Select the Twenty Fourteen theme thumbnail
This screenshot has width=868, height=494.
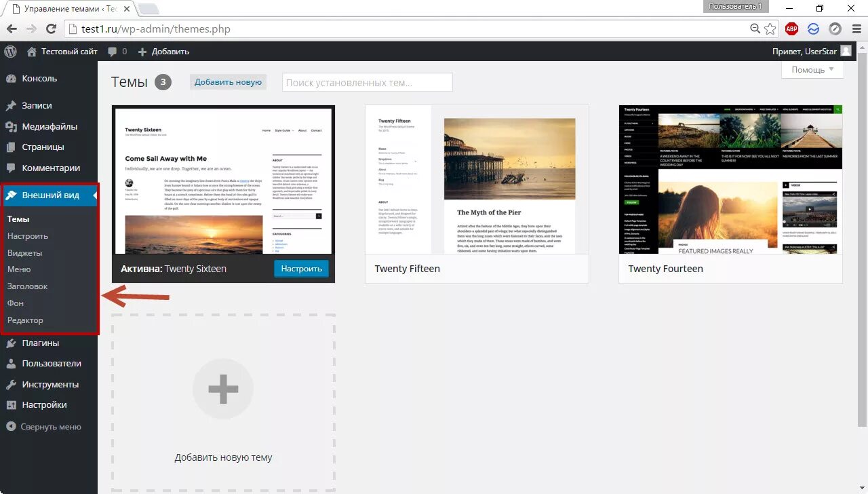click(x=730, y=180)
